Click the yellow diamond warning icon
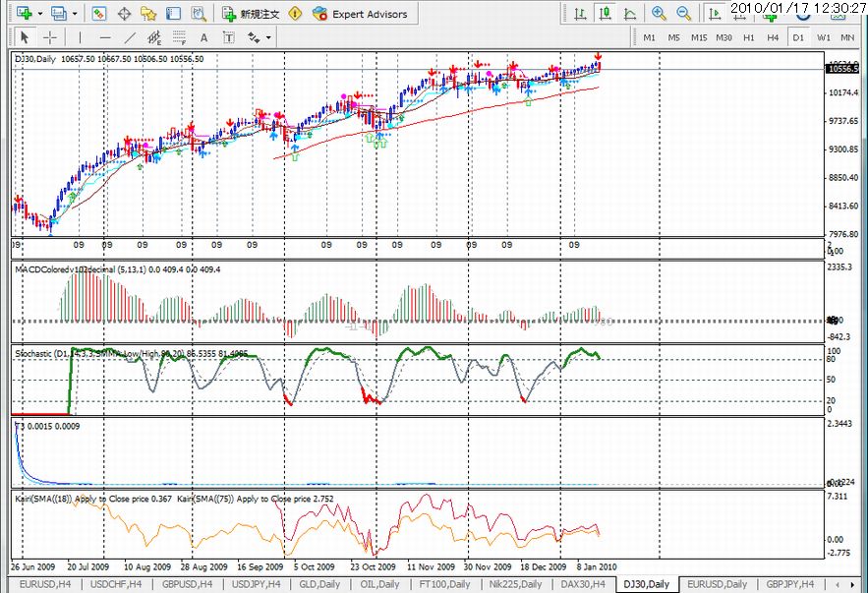The width and height of the screenshot is (868, 593). (x=296, y=14)
